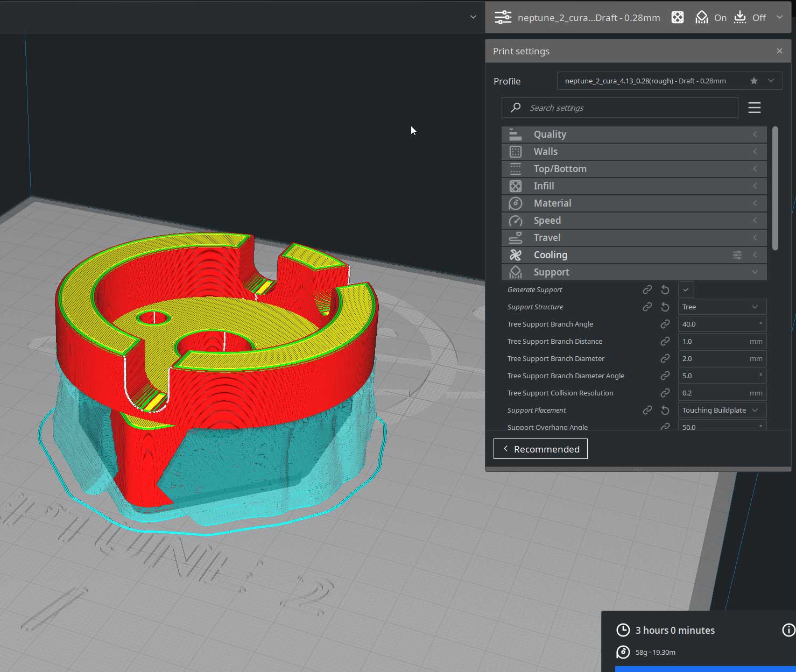Expand the Quality settings category
The image size is (796, 672).
tap(634, 135)
